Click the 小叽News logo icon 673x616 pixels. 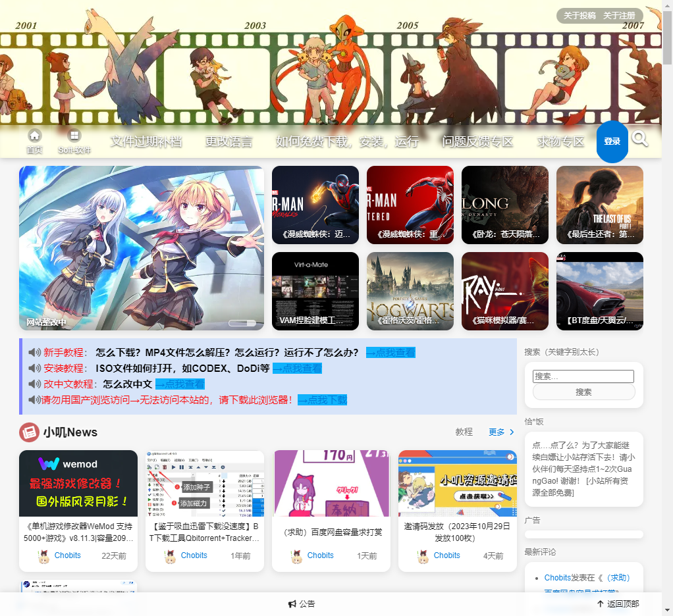click(x=29, y=432)
